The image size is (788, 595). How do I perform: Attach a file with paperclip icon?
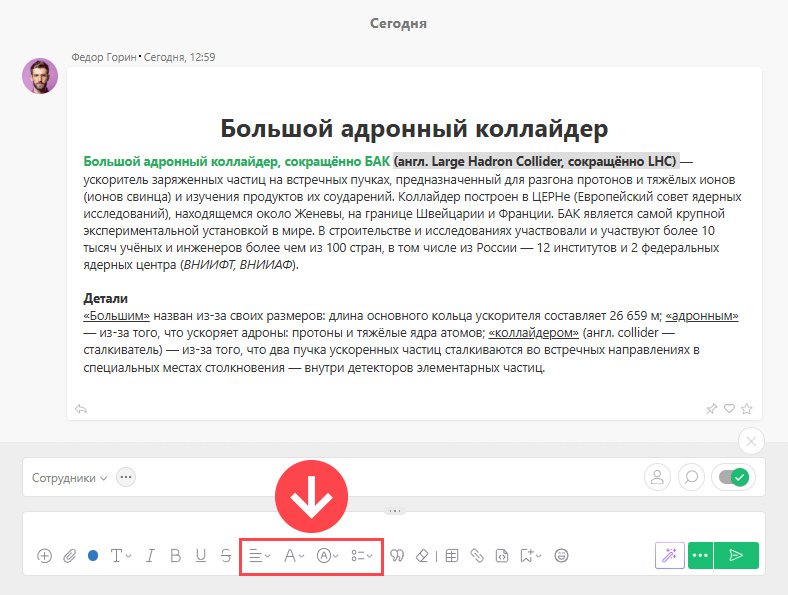pos(69,556)
